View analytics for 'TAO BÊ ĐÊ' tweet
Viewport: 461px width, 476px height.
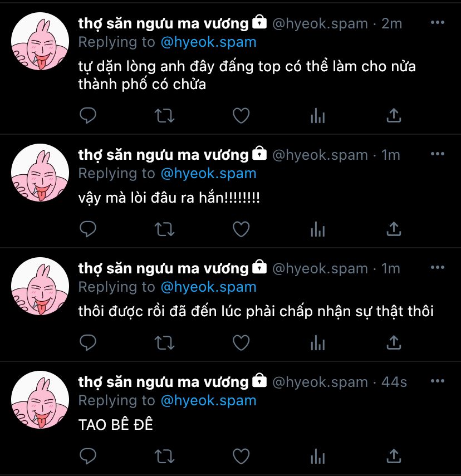click(318, 457)
